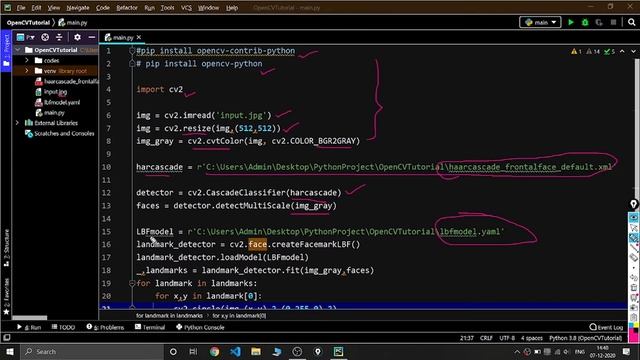Screen dimensions: 640x360
Task: Click the taskbar Search box
Action: tap(92, 351)
